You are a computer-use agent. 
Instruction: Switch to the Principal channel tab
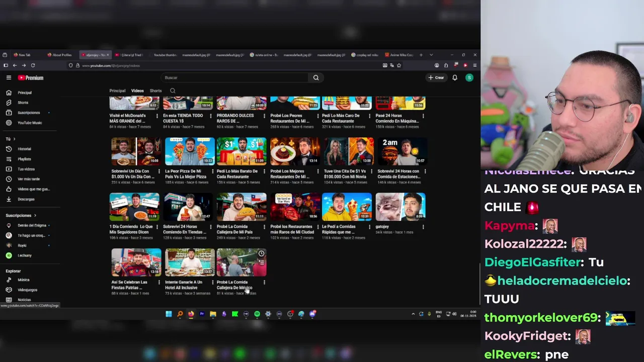[117, 91]
